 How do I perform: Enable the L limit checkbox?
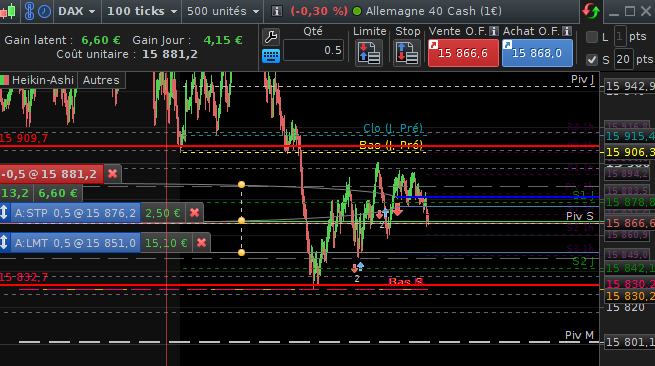[x=592, y=37]
